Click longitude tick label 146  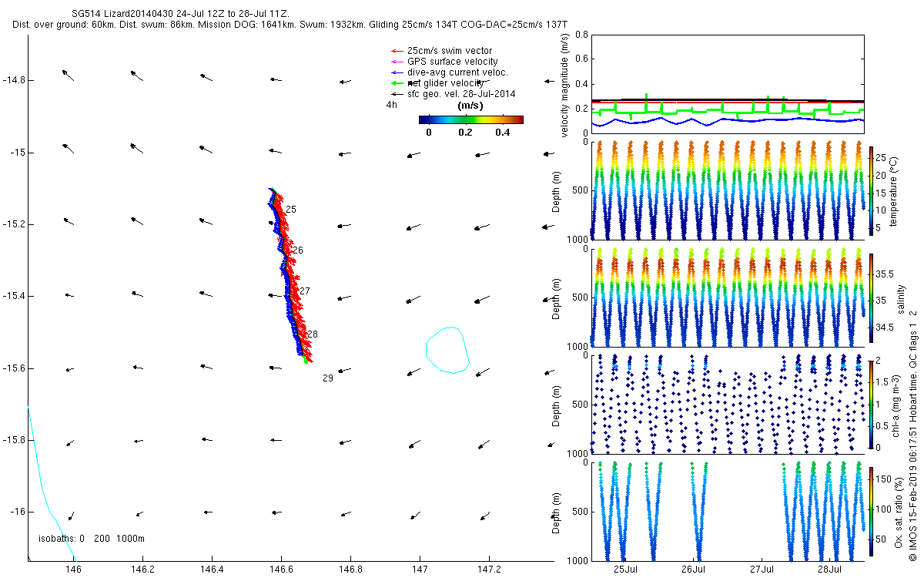pos(74,569)
